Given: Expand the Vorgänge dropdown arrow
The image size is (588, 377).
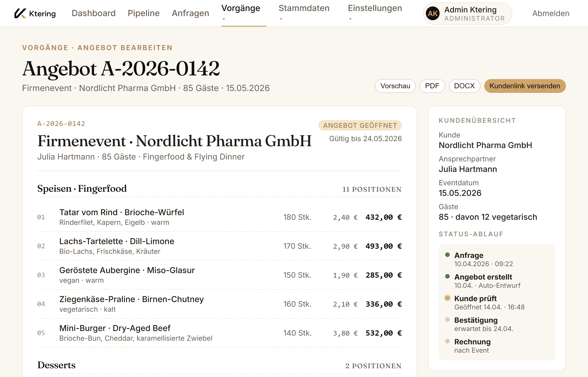Looking at the screenshot, I should tap(223, 19).
